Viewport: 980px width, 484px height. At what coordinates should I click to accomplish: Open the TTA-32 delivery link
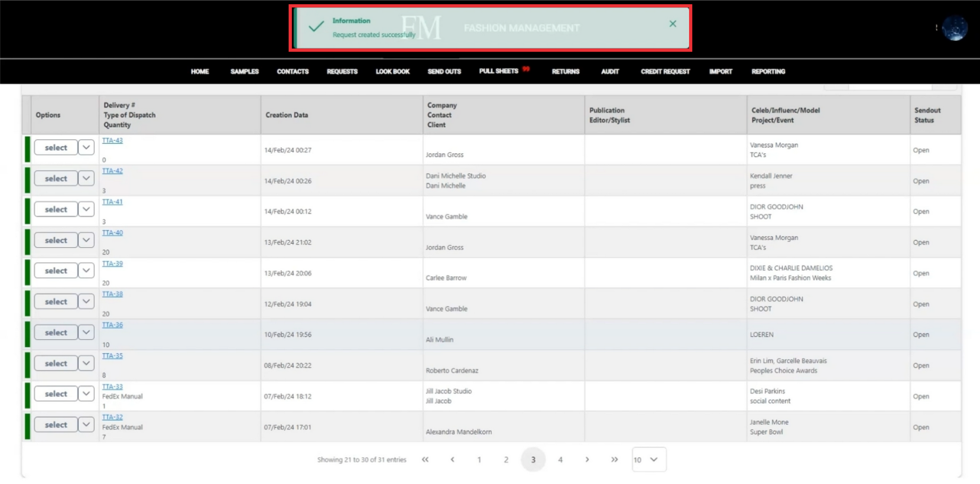pyautogui.click(x=112, y=417)
